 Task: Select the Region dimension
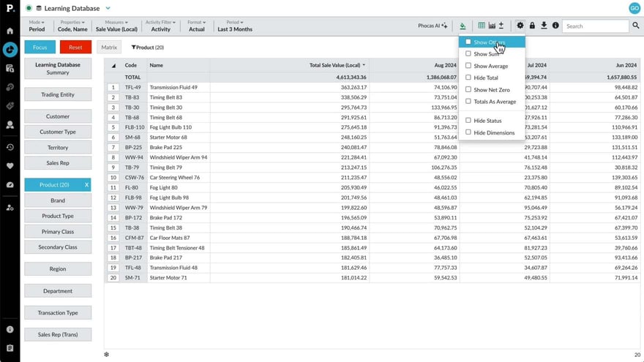pos(58,269)
